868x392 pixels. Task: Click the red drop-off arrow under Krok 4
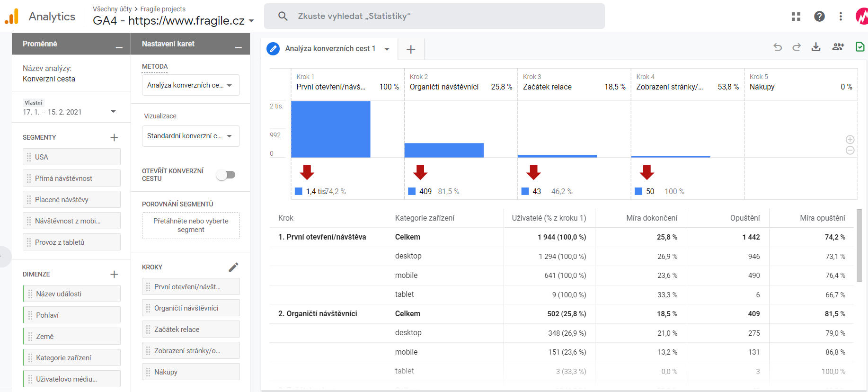click(647, 172)
